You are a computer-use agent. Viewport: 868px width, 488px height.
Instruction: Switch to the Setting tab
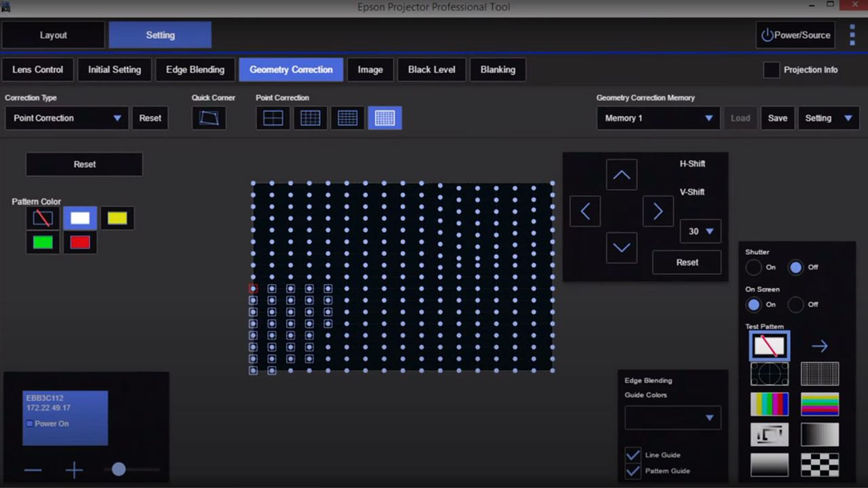pos(160,35)
